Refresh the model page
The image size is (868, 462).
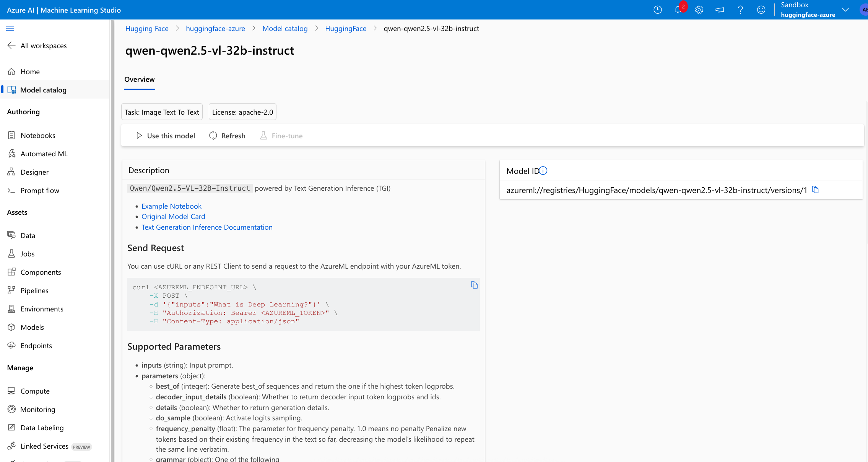(x=227, y=136)
